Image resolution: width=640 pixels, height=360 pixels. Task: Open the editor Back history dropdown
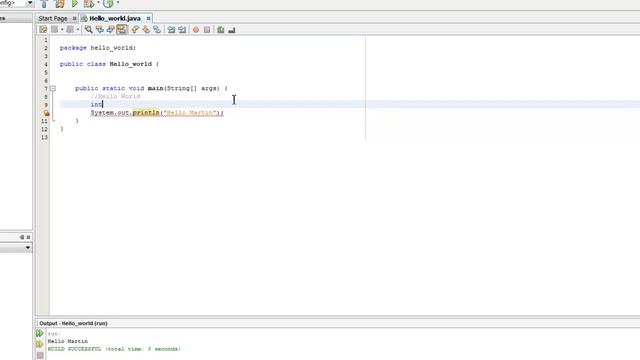click(x=62, y=29)
